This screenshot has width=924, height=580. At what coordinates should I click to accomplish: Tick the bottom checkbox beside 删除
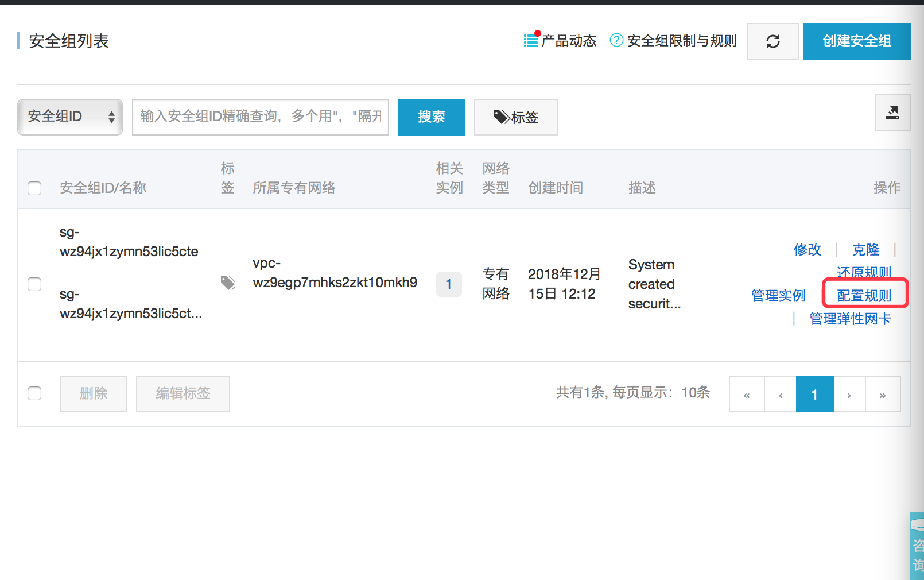[34, 393]
